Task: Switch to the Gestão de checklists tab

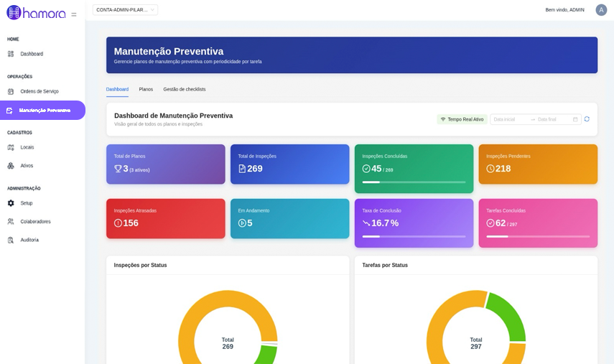Action: (x=185, y=89)
